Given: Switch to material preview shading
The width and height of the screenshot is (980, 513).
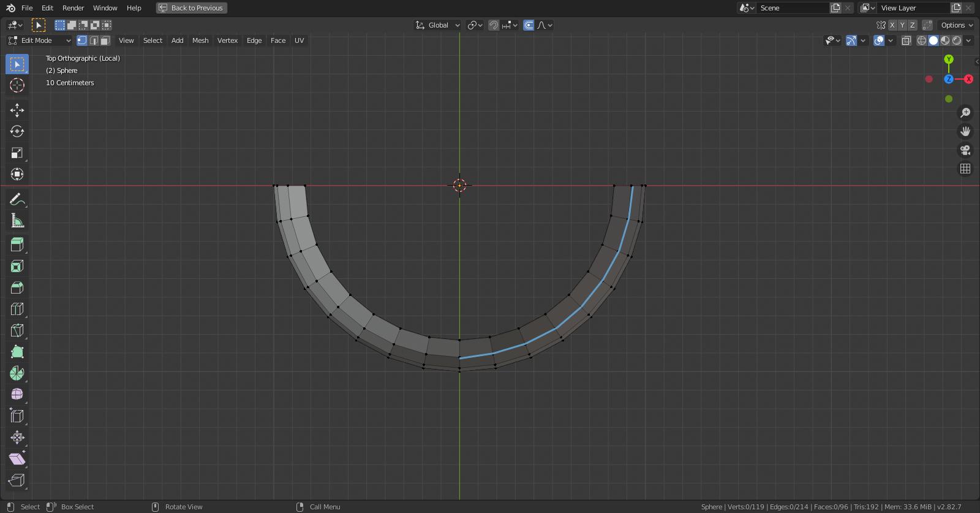Looking at the screenshot, I should tap(945, 40).
